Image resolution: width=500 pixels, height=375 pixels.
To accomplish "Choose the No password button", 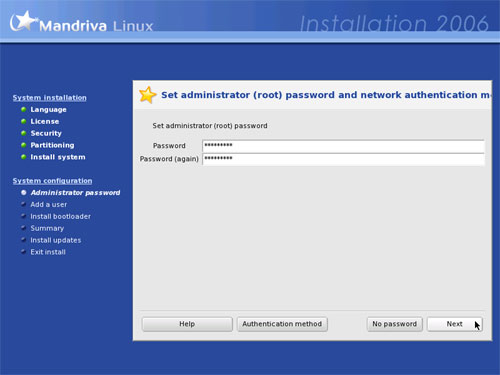I will pyautogui.click(x=395, y=324).
